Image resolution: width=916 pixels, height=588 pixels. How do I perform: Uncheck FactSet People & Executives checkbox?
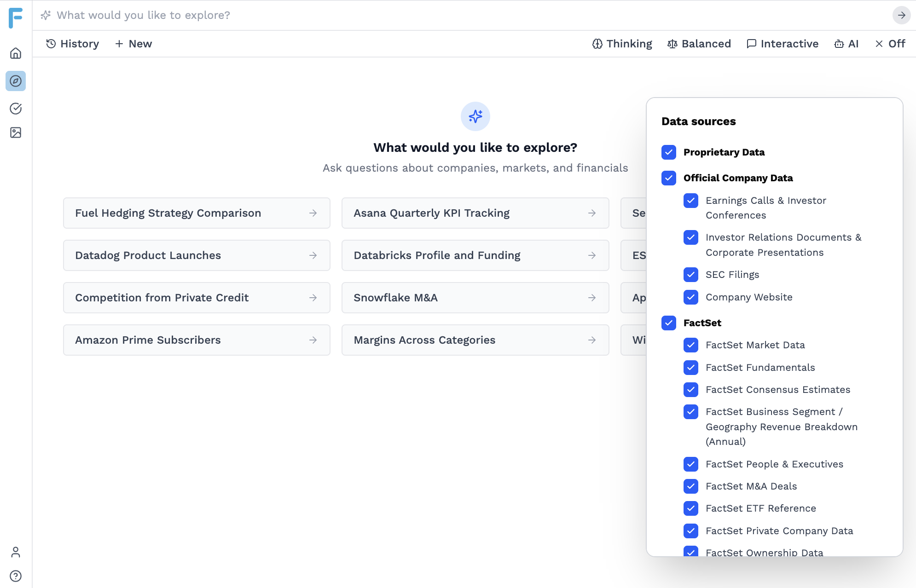click(x=691, y=464)
